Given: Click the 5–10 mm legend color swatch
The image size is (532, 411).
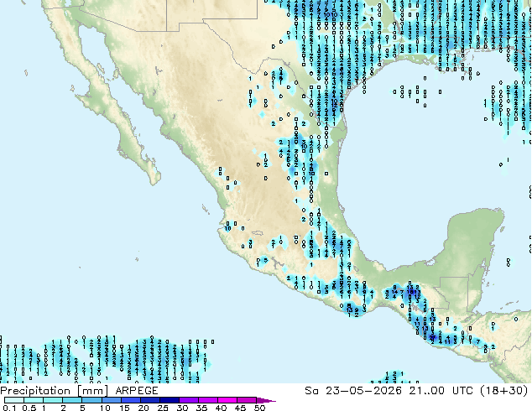Looking at the screenshot, I should pyautogui.click(x=91, y=400).
